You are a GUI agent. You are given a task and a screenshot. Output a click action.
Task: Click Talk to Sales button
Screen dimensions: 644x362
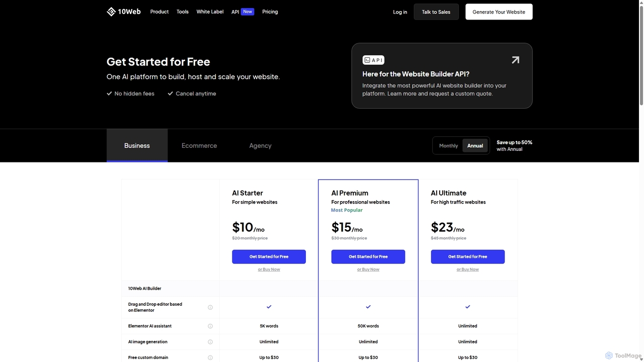(436, 12)
